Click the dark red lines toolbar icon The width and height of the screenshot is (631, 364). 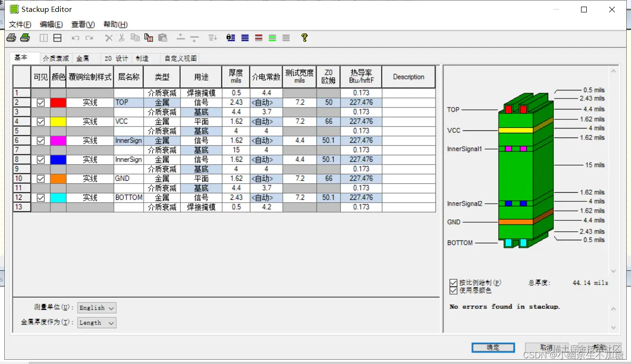pos(258,38)
